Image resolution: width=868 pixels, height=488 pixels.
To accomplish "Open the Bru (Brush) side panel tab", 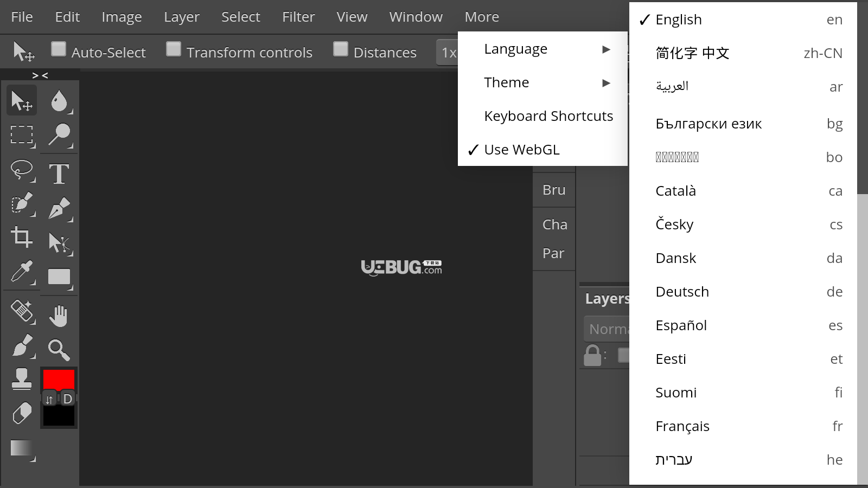I will tap(554, 190).
